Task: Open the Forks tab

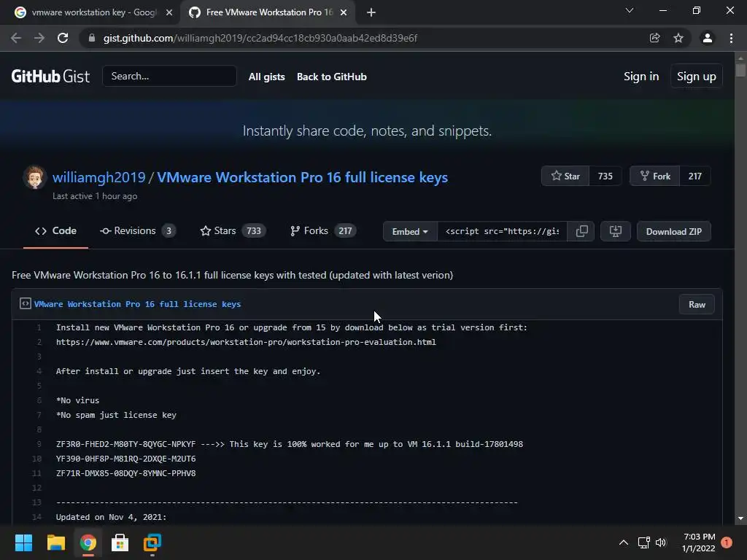Action: coord(323,231)
